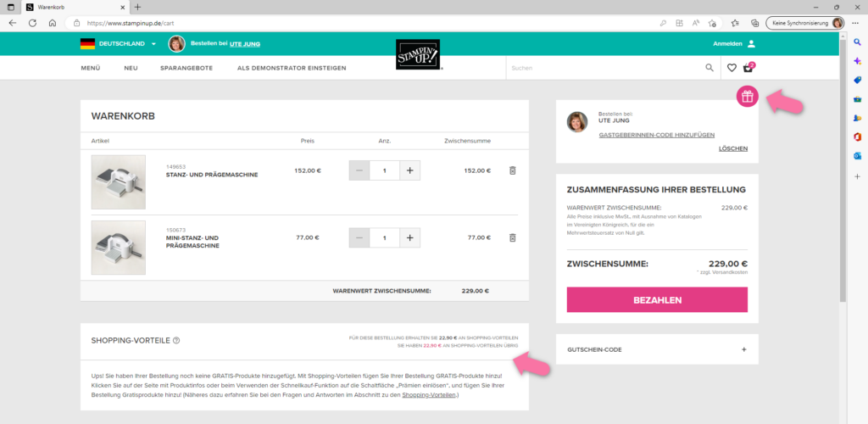The width and height of the screenshot is (868, 424).
Task: Click Anmelden to sign in
Action: (x=726, y=44)
